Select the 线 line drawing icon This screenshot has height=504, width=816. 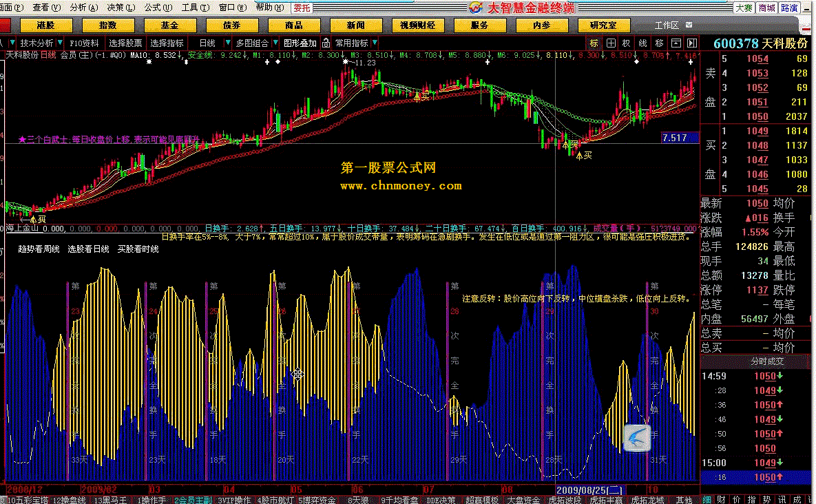point(643,43)
